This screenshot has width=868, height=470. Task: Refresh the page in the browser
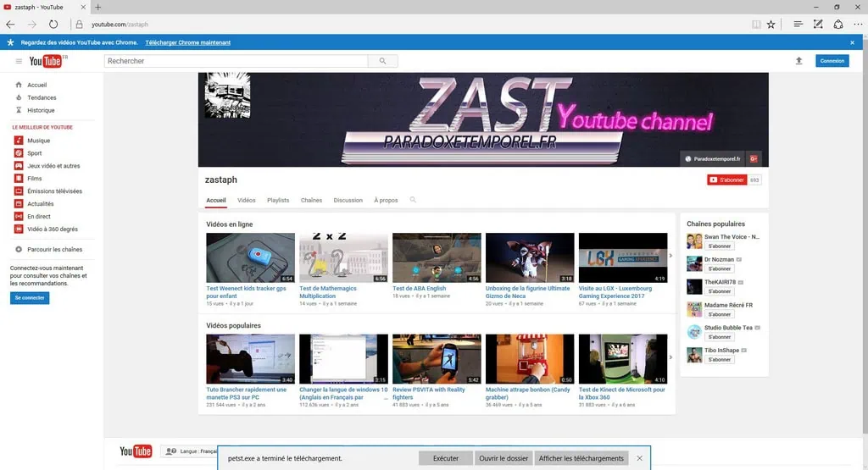[x=54, y=25]
